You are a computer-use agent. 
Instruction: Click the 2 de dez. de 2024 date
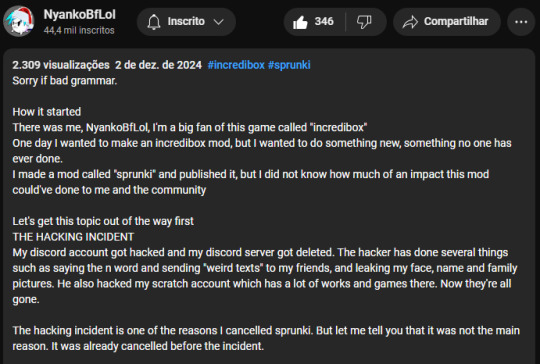[158, 65]
